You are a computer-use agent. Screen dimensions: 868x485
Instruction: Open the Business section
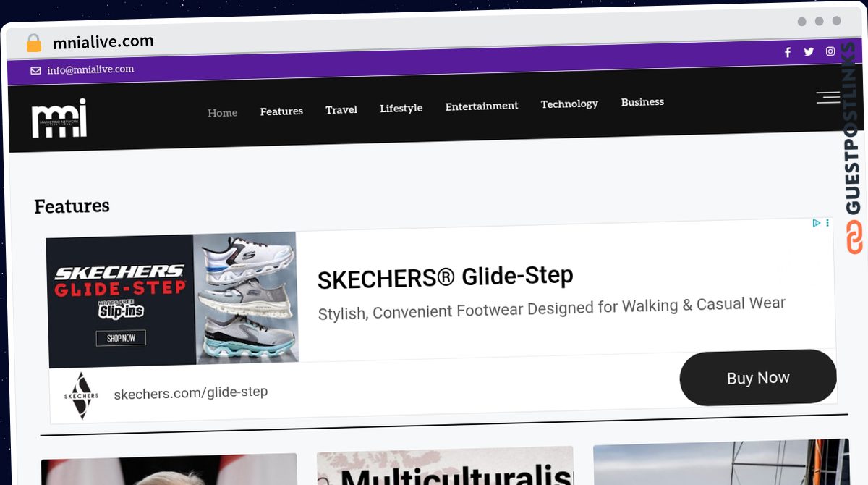642,102
